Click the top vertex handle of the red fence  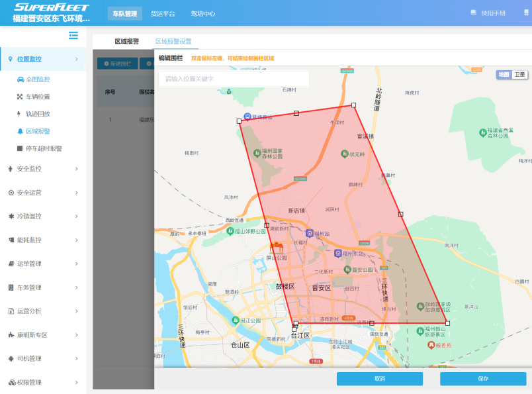353,105
